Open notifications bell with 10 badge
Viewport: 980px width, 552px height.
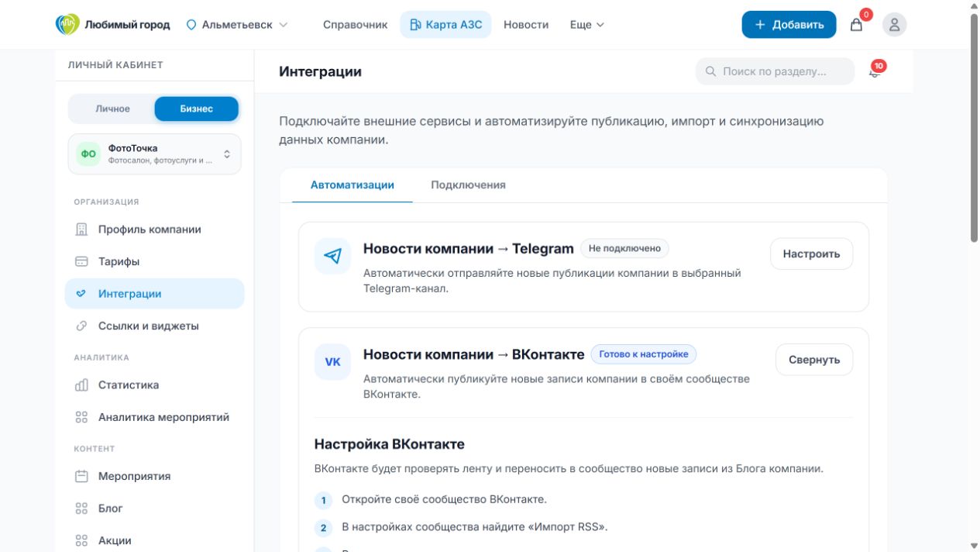pyautogui.click(x=875, y=71)
